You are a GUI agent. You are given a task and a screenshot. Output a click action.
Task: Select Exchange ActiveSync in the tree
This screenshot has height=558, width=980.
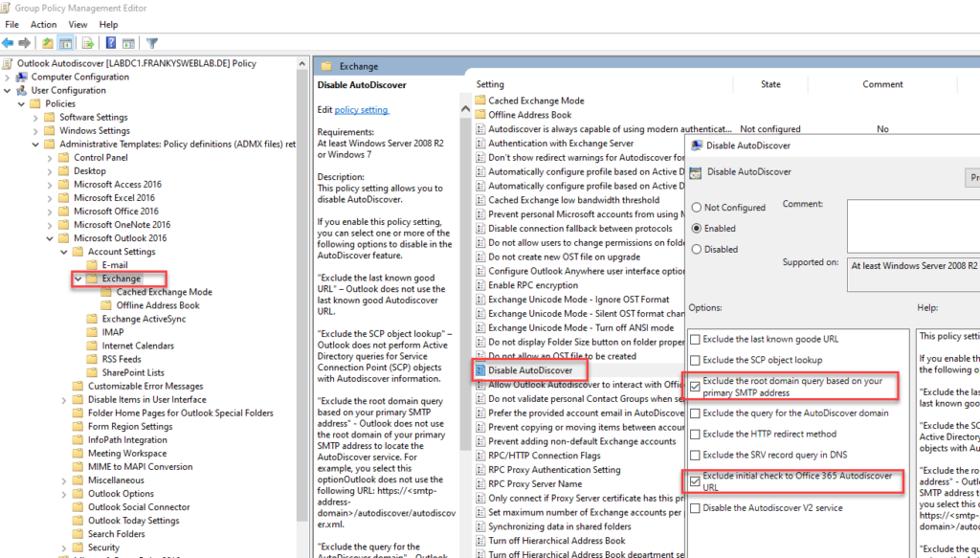click(144, 320)
